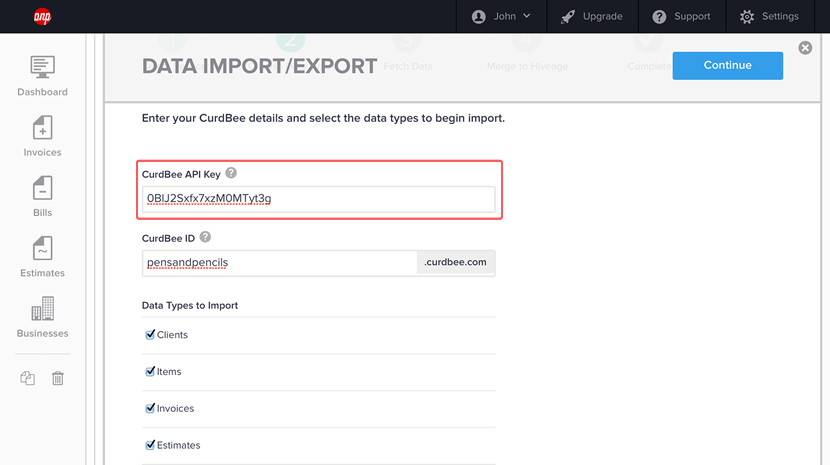830x465 pixels.
Task: Uncheck the Items checkbox
Action: (x=150, y=371)
